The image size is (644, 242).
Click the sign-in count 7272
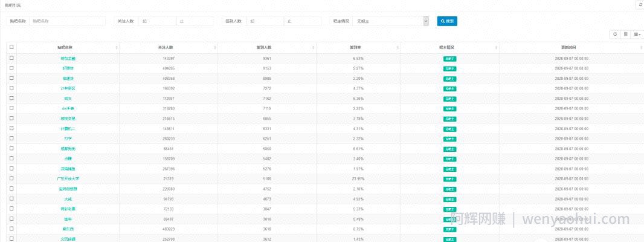267,88
